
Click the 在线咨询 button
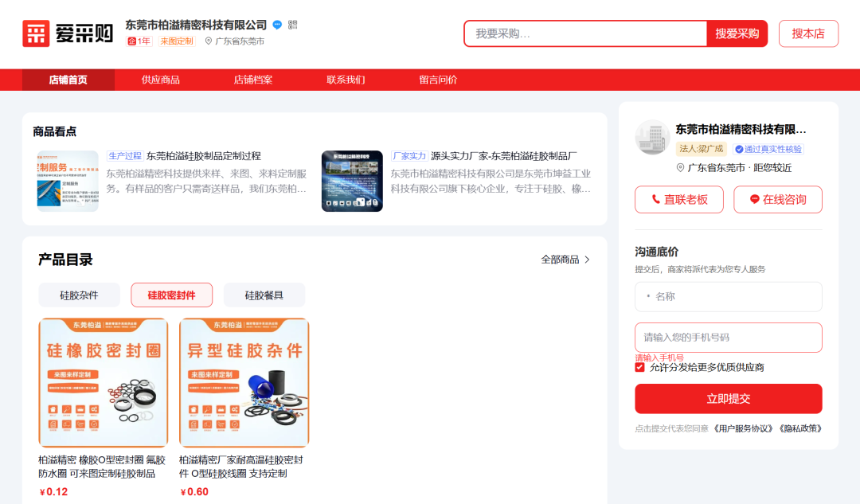click(778, 200)
